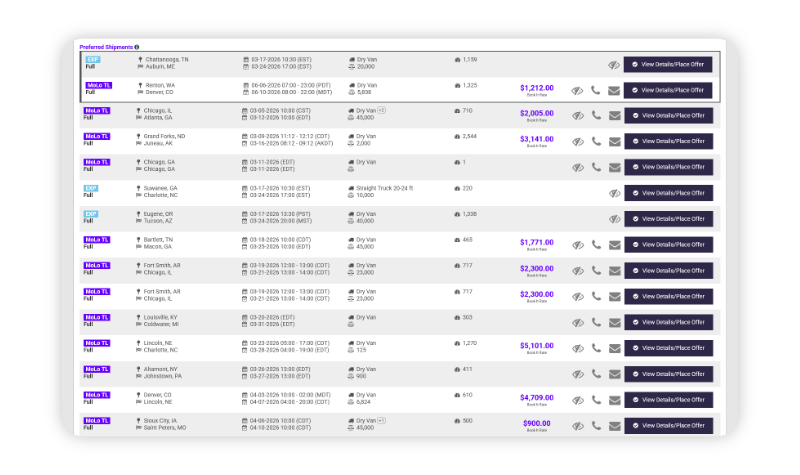This screenshot has width=800, height=475.
Task: Place offer on Grand Forks, ND shipment
Action: pos(668,141)
